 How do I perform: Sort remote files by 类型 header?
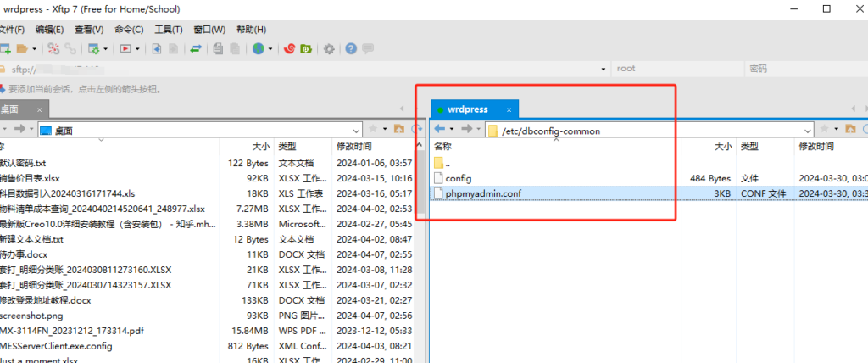point(749,147)
